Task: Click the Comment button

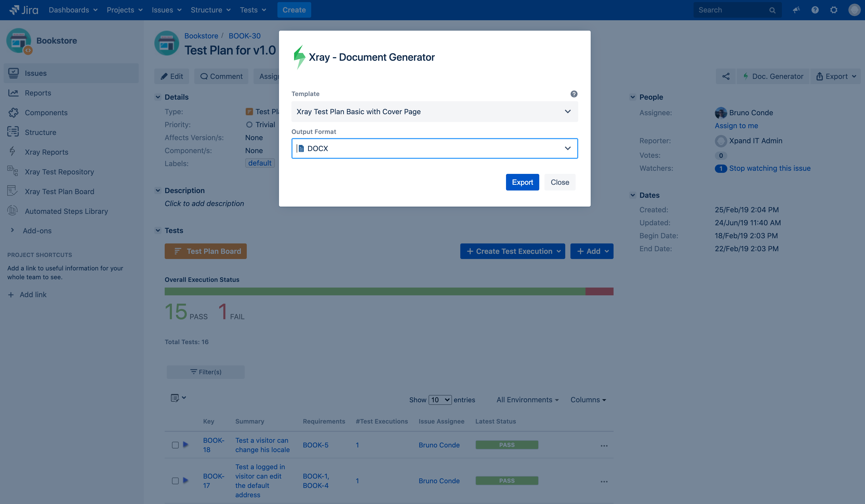Action: coord(221,77)
